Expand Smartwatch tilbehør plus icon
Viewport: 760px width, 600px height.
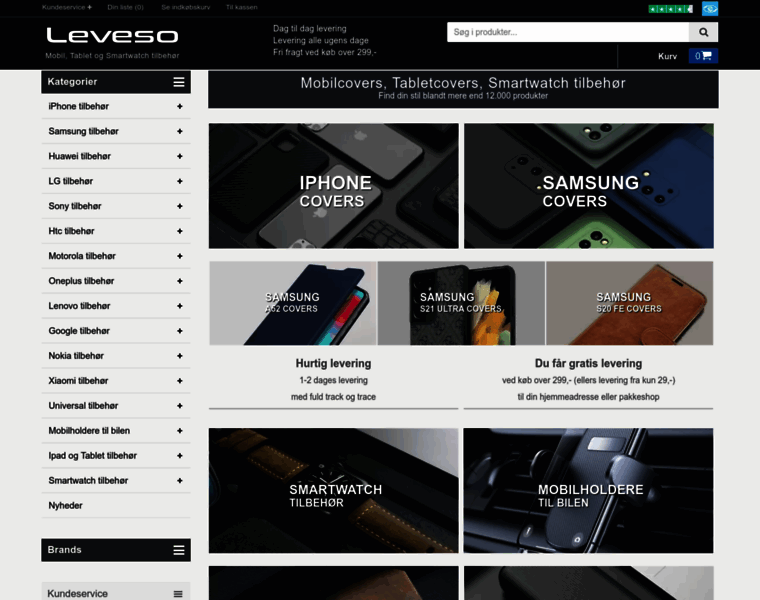(180, 481)
